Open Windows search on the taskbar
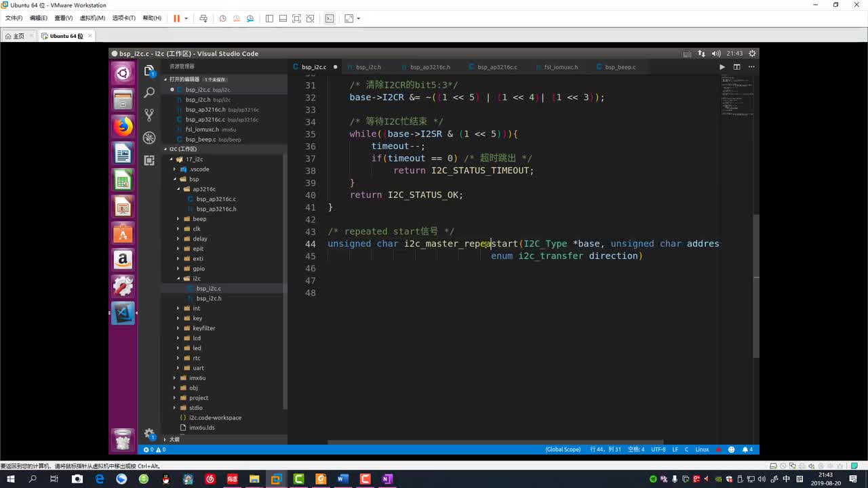 click(x=32, y=479)
